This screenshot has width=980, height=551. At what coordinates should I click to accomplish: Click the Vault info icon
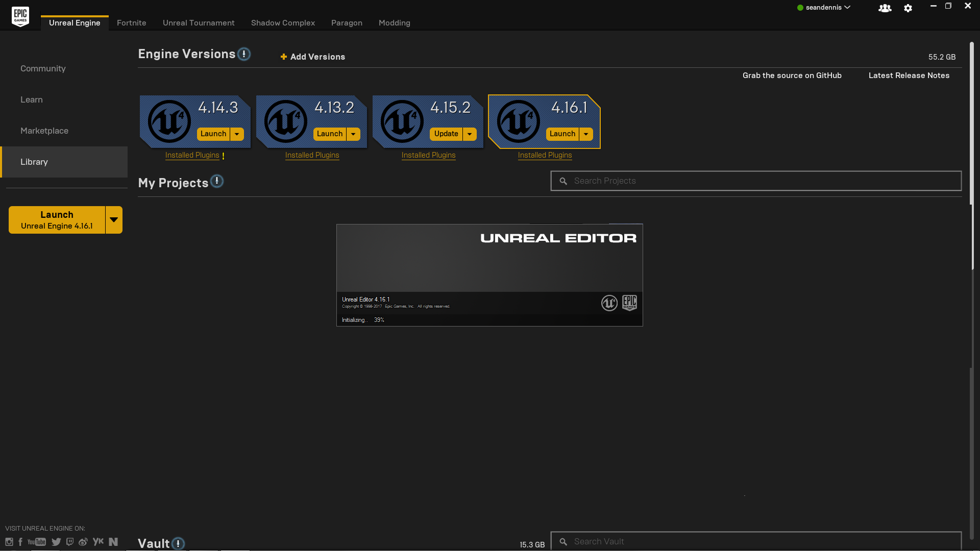coord(178,543)
